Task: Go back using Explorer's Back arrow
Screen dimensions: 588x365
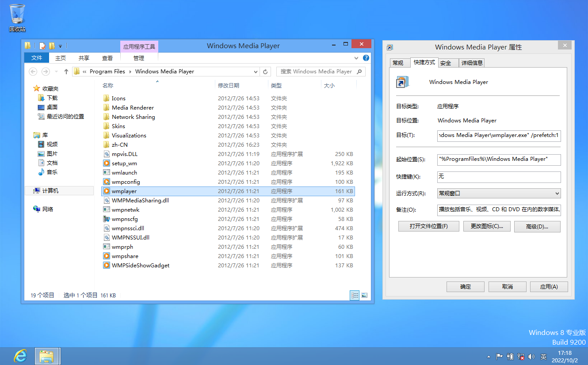Action: tap(33, 72)
